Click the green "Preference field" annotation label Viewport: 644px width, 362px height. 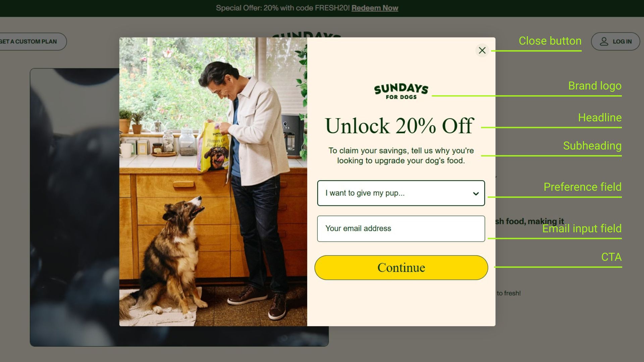[582, 187]
